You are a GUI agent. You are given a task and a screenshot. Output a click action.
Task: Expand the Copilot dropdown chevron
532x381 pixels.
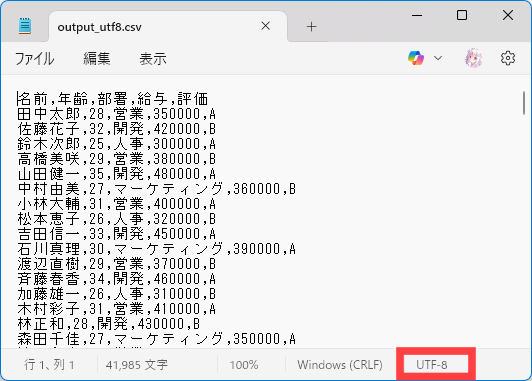(438, 58)
